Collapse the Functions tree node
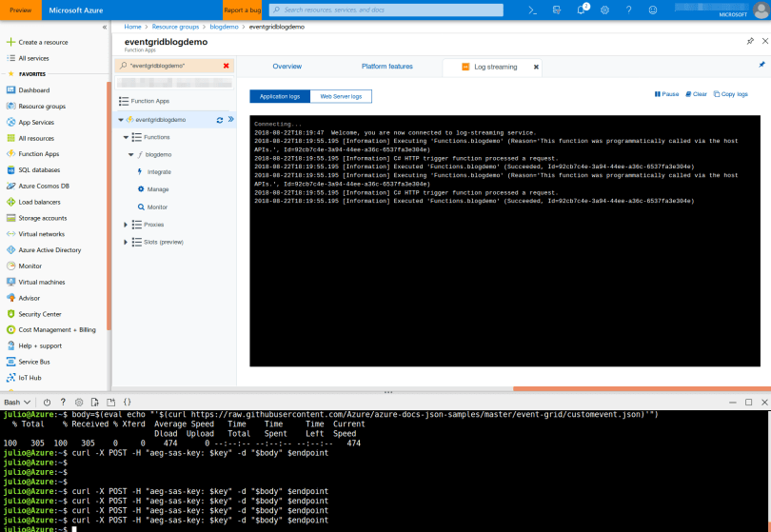This screenshot has width=771, height=532. (126, 137)
